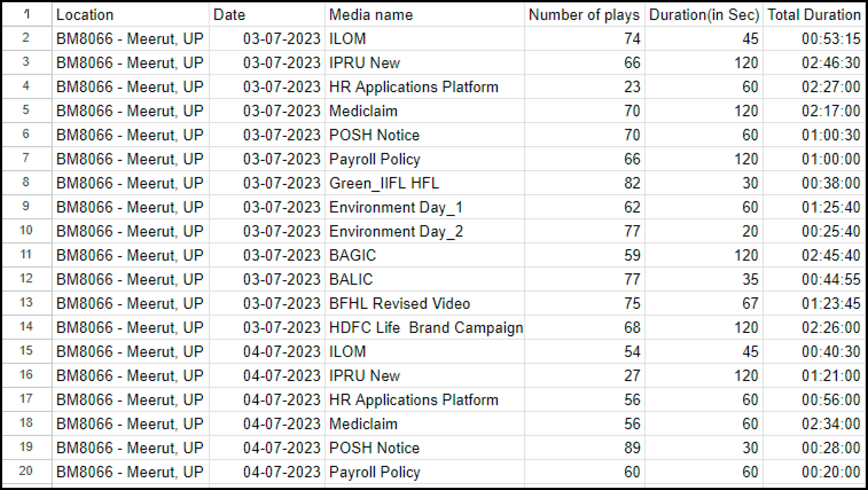Click plays value 89 in row 19
868x490 pixels.
(x=585, y=448)
